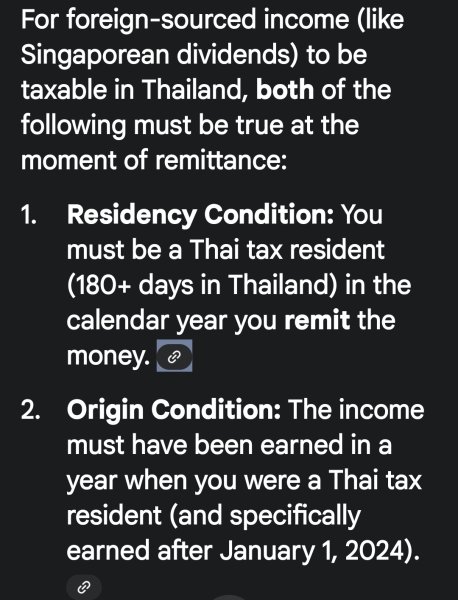
Task: Click the words "resident (and specifically"
Action: [x=214, y=516]
